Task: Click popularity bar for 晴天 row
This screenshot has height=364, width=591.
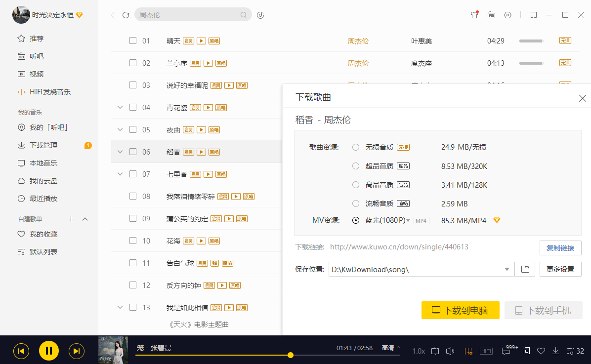Action: click(531, 40)
